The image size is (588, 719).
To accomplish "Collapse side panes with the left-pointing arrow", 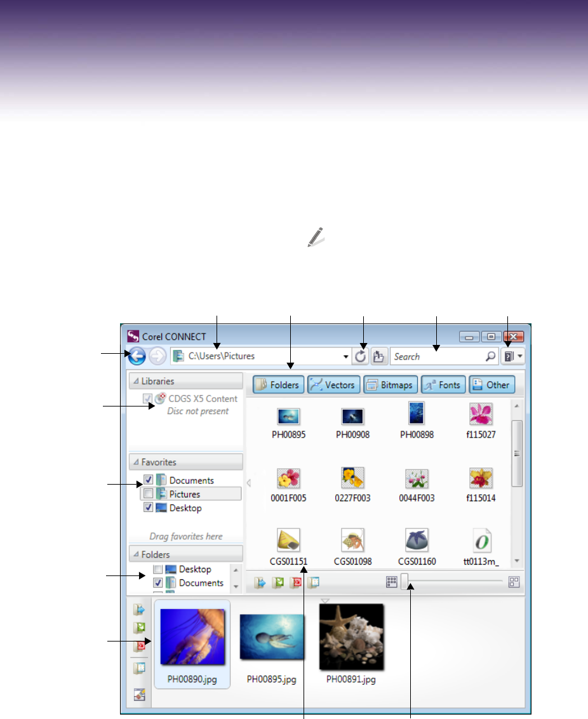I will (x=249, y=483).
